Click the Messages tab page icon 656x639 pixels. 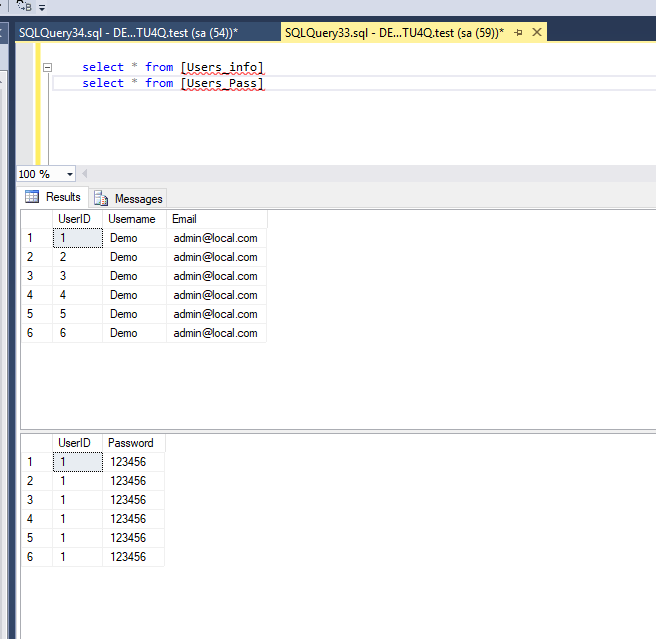click(101, 198)
